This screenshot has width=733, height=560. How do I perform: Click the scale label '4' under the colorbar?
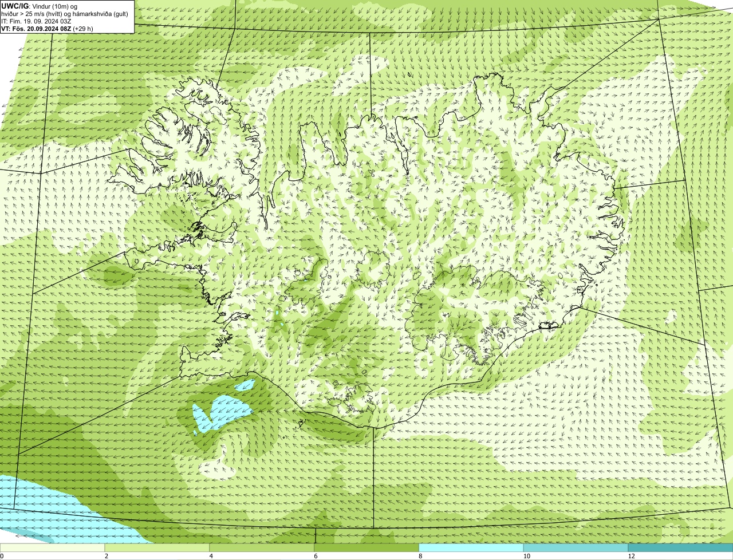coord(211,556)
